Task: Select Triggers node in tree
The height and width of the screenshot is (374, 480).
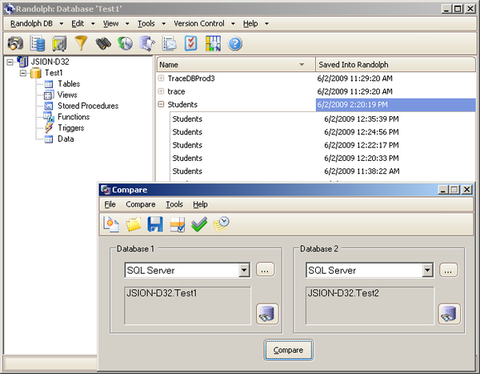Action: pyautogui.click(x=71, y=128)
